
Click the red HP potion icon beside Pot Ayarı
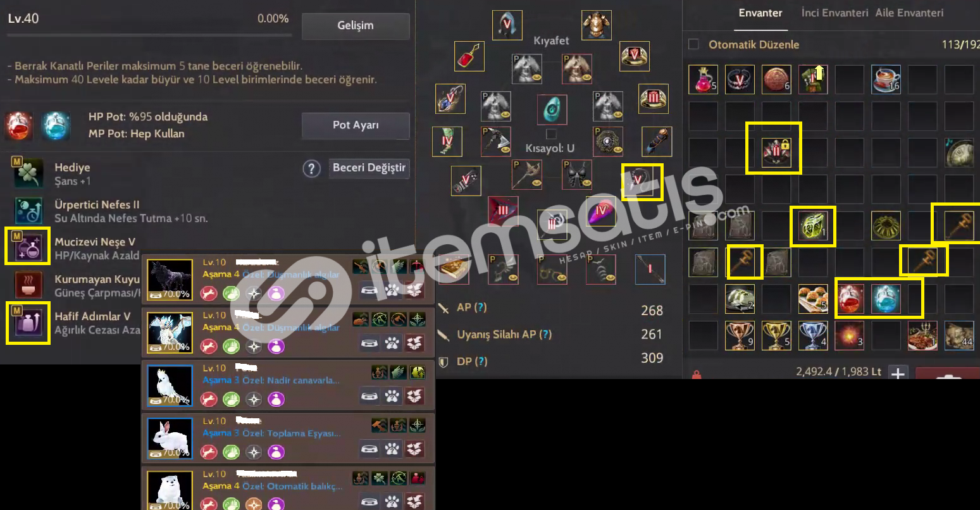tap(19, 125)
